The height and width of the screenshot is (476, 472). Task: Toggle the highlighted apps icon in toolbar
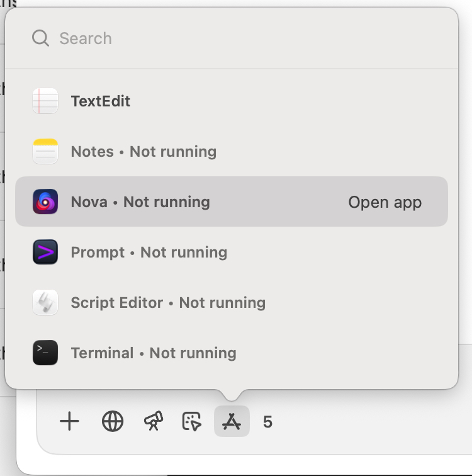coord(232,422)
